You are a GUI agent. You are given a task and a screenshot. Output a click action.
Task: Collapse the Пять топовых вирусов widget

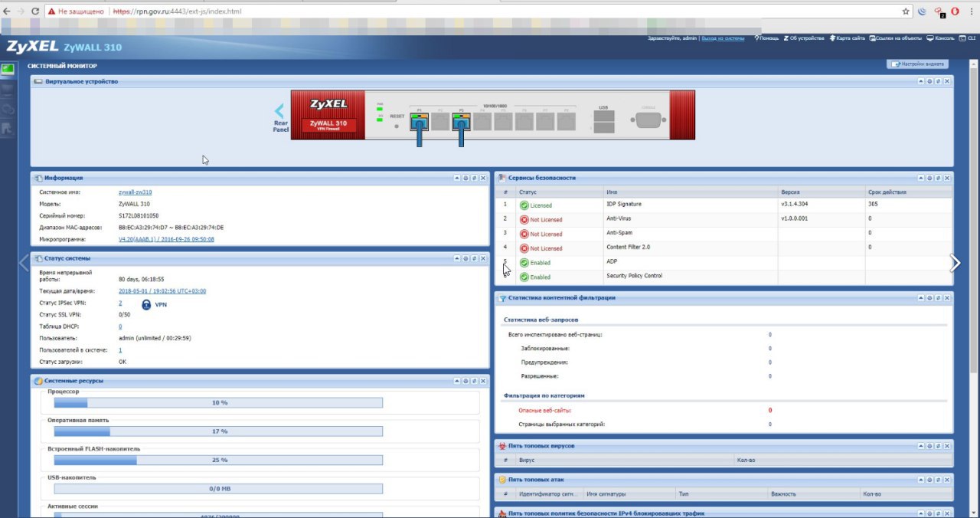tap(920, 446)
